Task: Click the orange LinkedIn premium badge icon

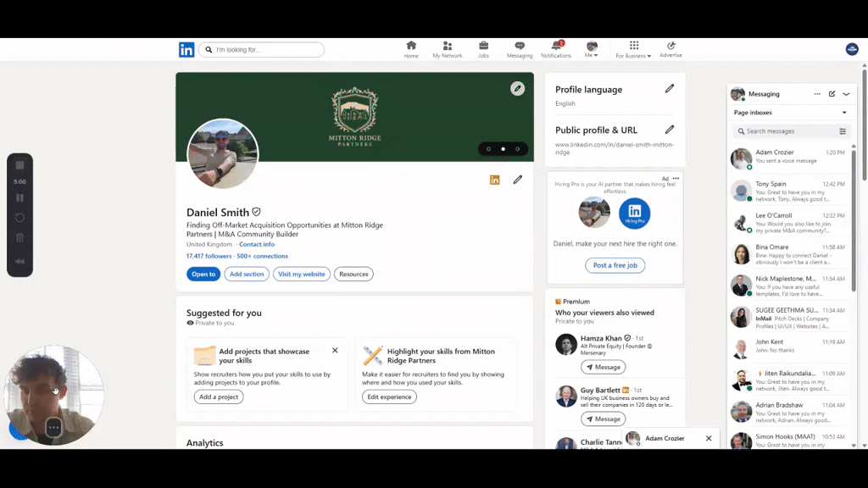Action: (x=494, y=180)
